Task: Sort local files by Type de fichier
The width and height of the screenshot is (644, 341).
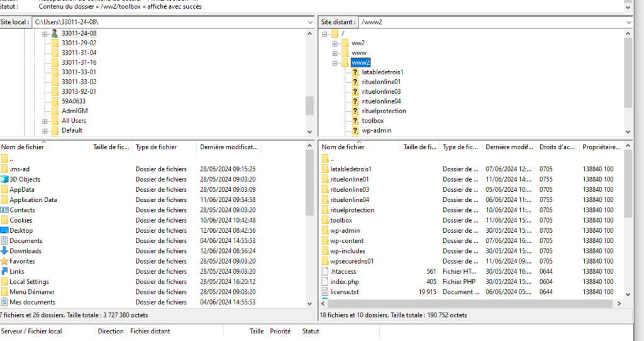Action: click(x=156, y=147)
